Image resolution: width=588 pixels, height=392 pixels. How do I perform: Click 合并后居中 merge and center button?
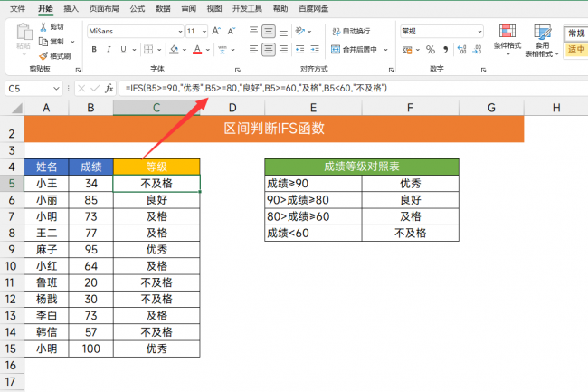click(x=355, y=49)
